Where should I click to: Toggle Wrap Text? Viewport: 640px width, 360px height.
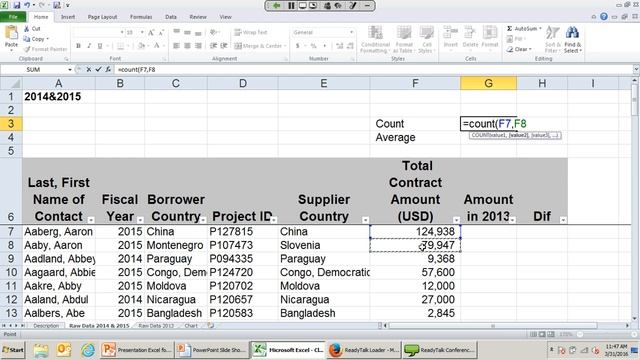pyautogui.click(x=251, y=32)
